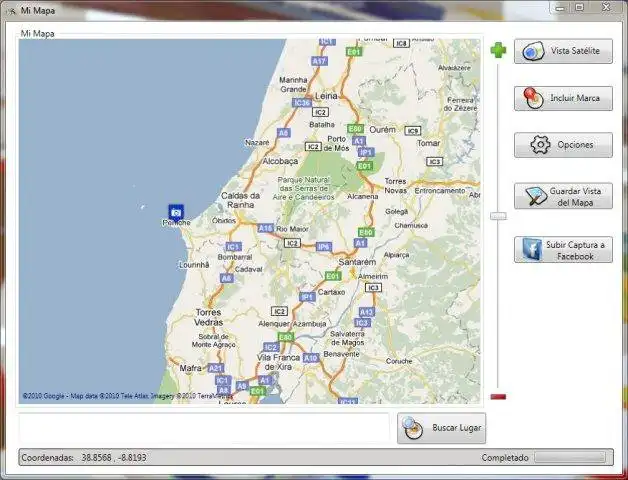Click the IP6 road shield
Screen dimensions: 628x480
pos(324,246)
